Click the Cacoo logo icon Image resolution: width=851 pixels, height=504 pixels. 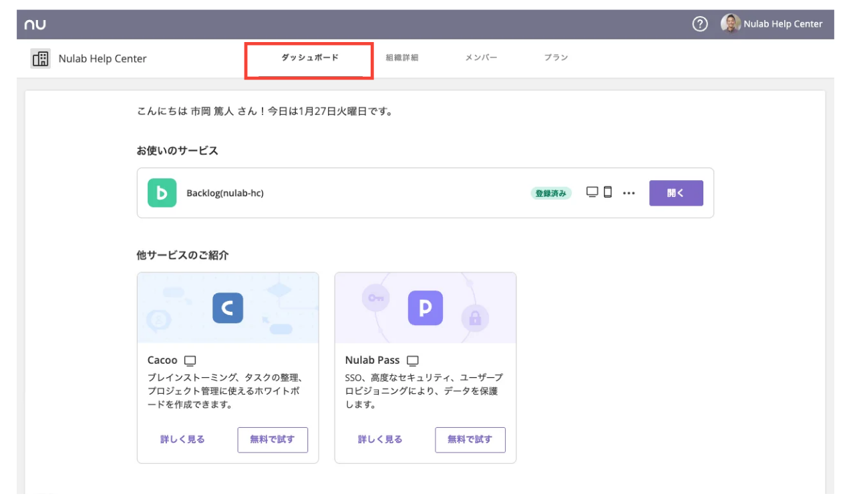click(228, 308)
